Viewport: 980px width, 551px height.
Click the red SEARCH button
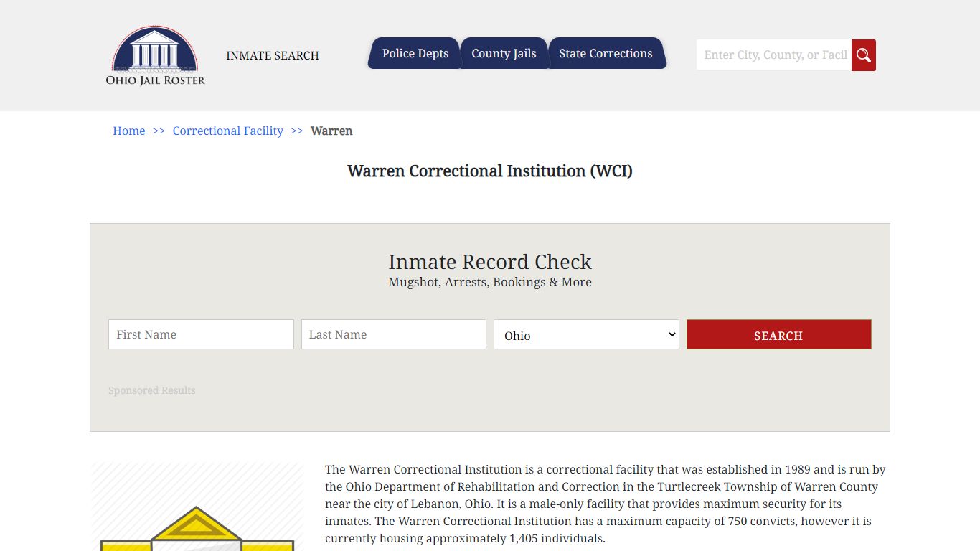(x=778, y=334)
